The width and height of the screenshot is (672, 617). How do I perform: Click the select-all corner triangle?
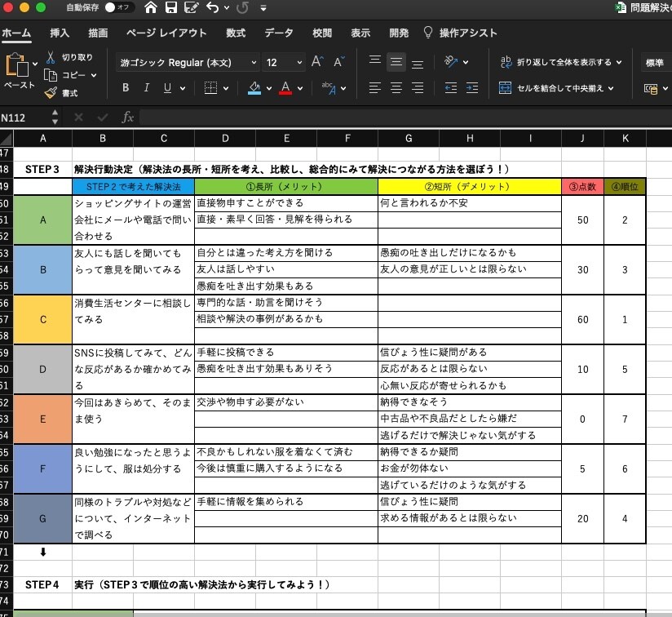pyautogui.click(x=7, y=139)
